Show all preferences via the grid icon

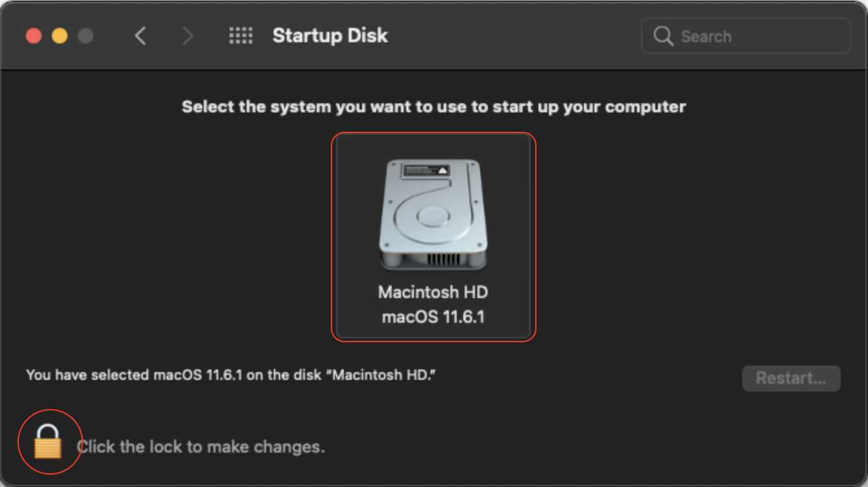point(241,36)
